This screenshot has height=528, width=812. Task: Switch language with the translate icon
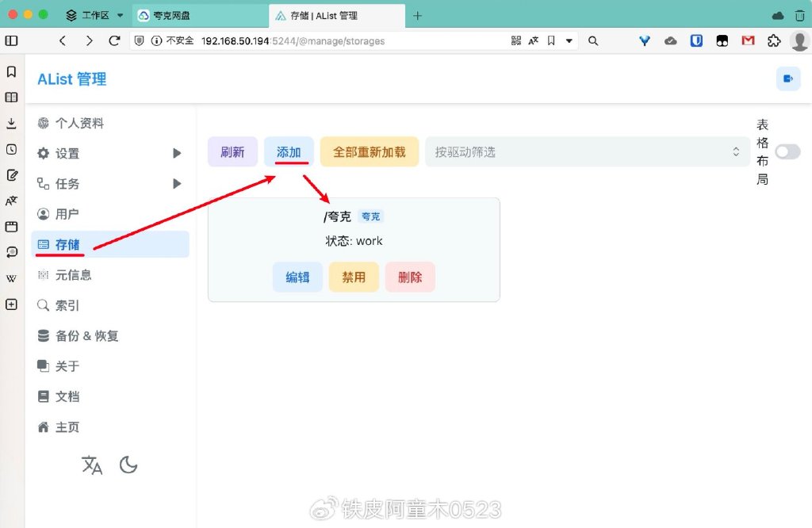tap(92, 465)
